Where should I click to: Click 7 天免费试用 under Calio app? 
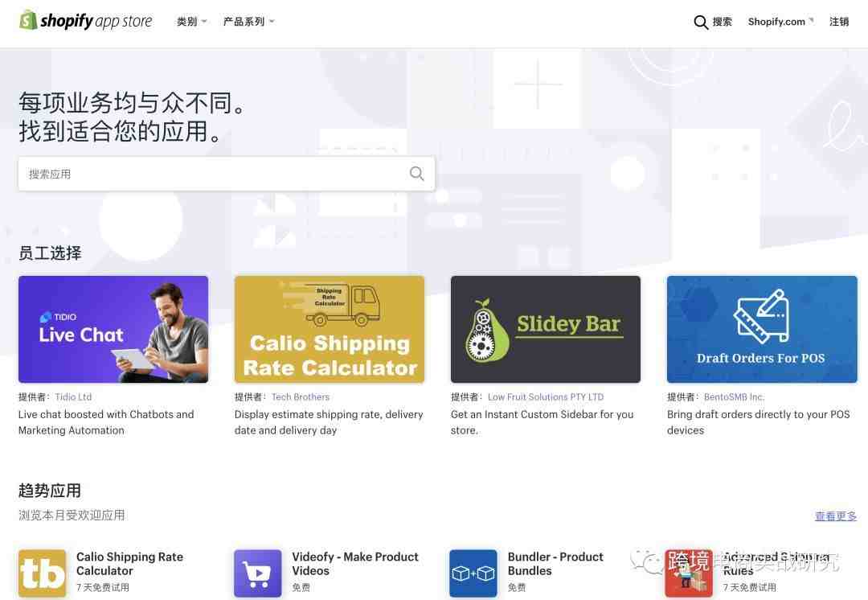pos(103,587)
